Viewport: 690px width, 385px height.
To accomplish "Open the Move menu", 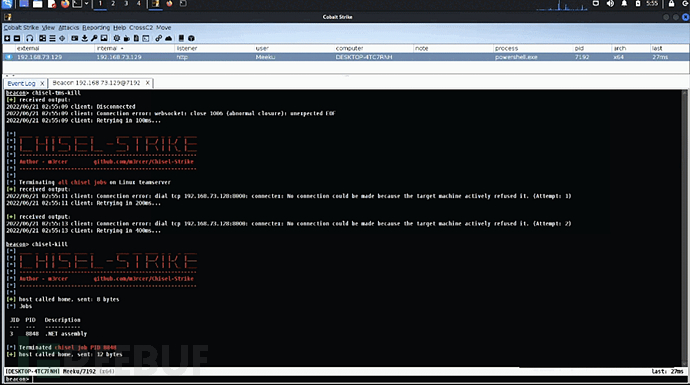I will 164,27.
